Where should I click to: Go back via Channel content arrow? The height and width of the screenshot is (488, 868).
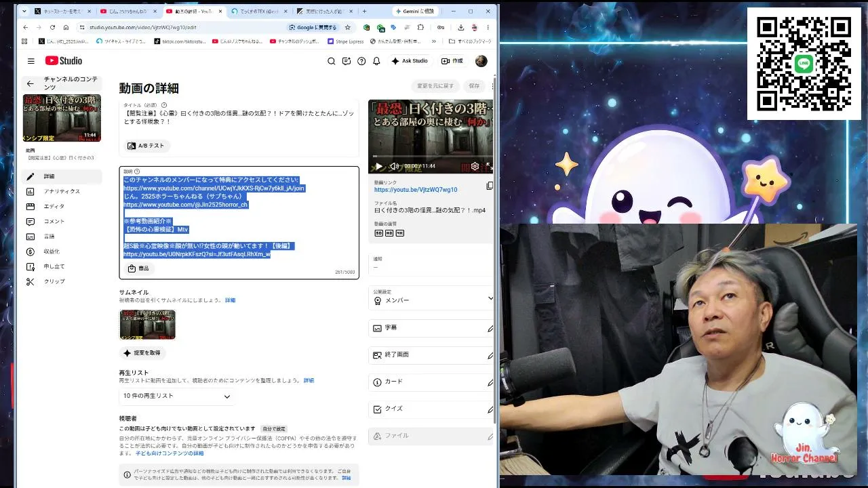[30, 83]
